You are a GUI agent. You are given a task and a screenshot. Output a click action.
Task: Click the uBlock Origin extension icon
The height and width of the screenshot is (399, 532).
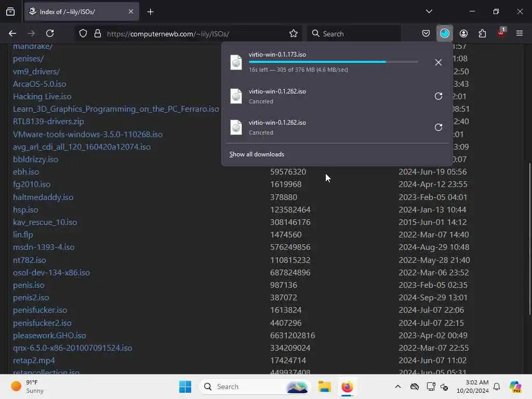pos(501,33)
